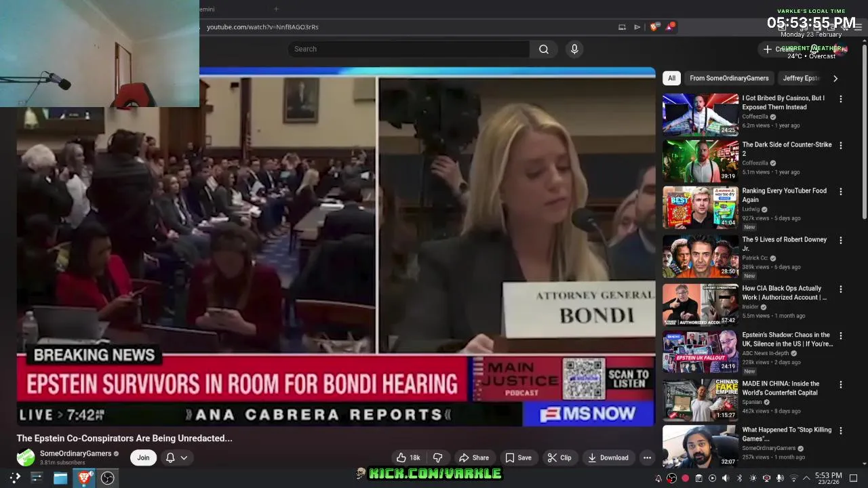Open 'The 9 Lives of Robert Downey Jr.' video title

coord(784,244)
